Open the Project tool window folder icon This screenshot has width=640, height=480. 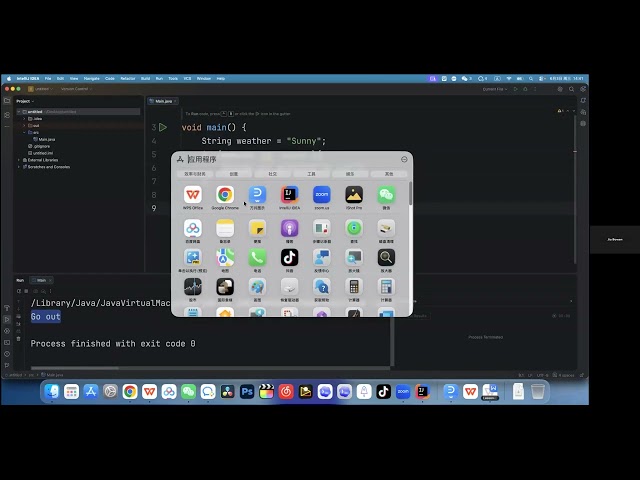(7, 100)
